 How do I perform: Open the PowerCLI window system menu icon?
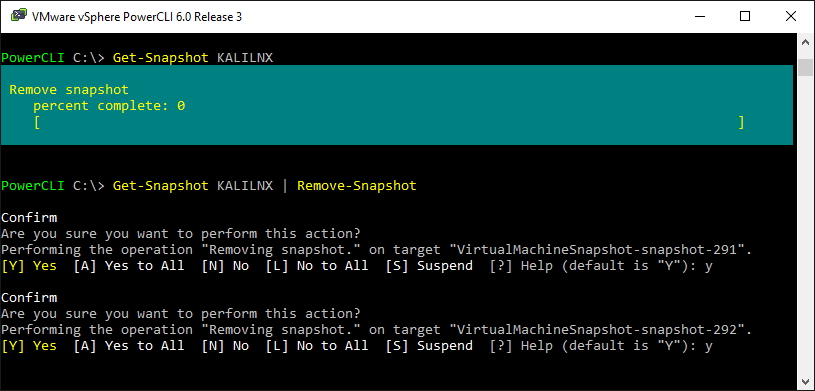[19, 17]
